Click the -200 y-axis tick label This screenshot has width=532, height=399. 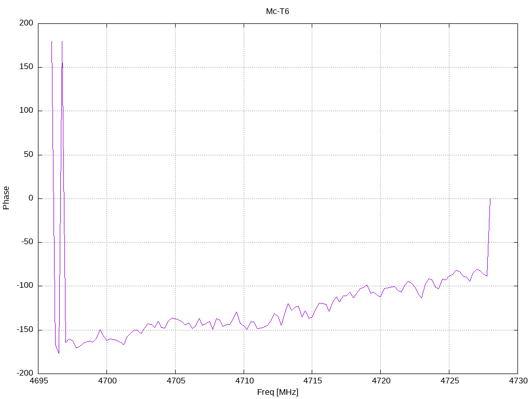click(25, 373)
